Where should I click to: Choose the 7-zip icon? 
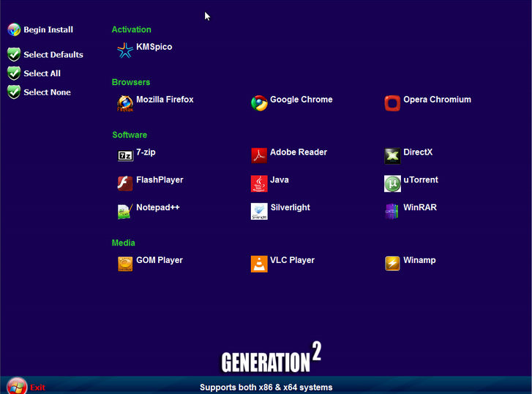[125, 155]
